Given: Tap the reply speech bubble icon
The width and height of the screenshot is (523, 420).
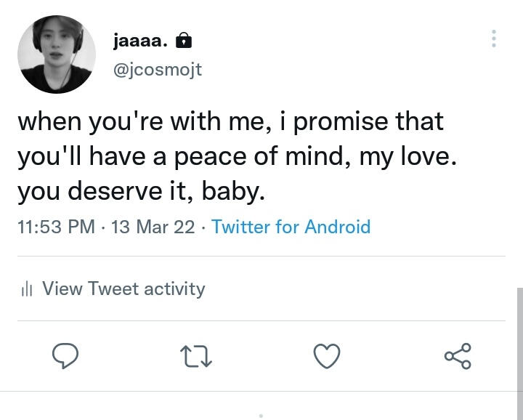Looking at the screenshot, I should (65, 356).
